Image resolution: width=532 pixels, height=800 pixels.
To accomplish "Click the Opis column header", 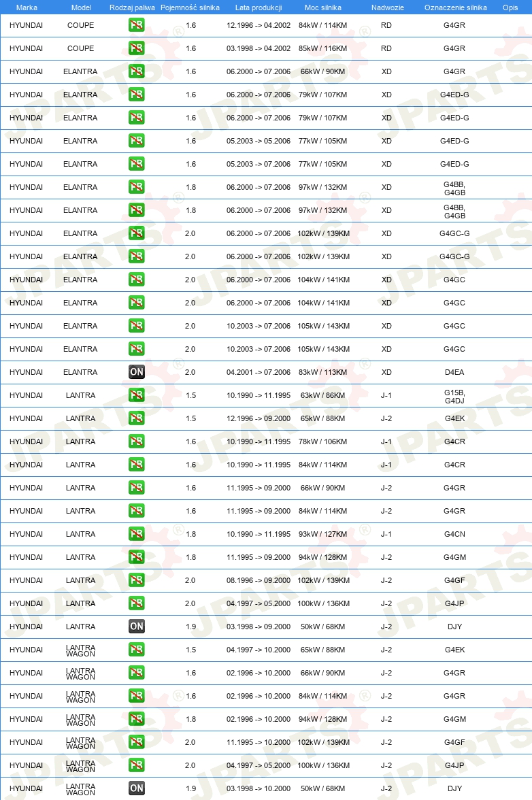I will point(510,7).
